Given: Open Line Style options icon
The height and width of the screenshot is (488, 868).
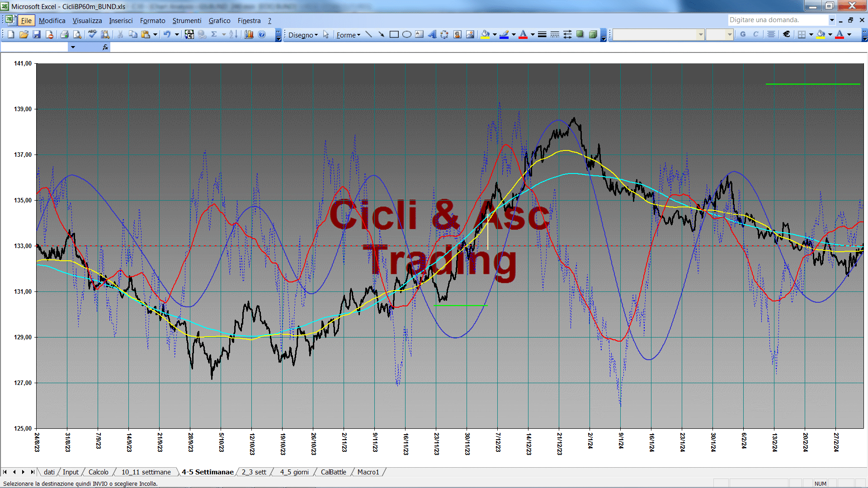Looking at the screenshot, I should 542,34.
